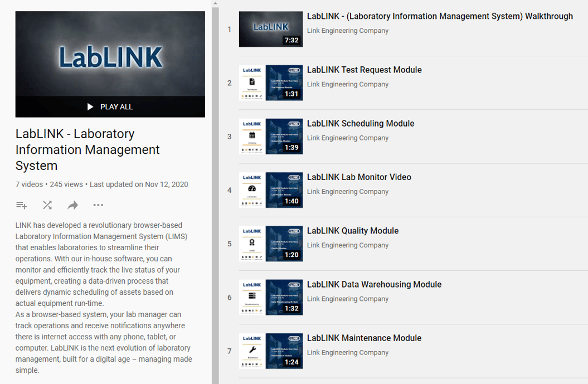Open LabLINK Maintenance Module video

(364, 338)
